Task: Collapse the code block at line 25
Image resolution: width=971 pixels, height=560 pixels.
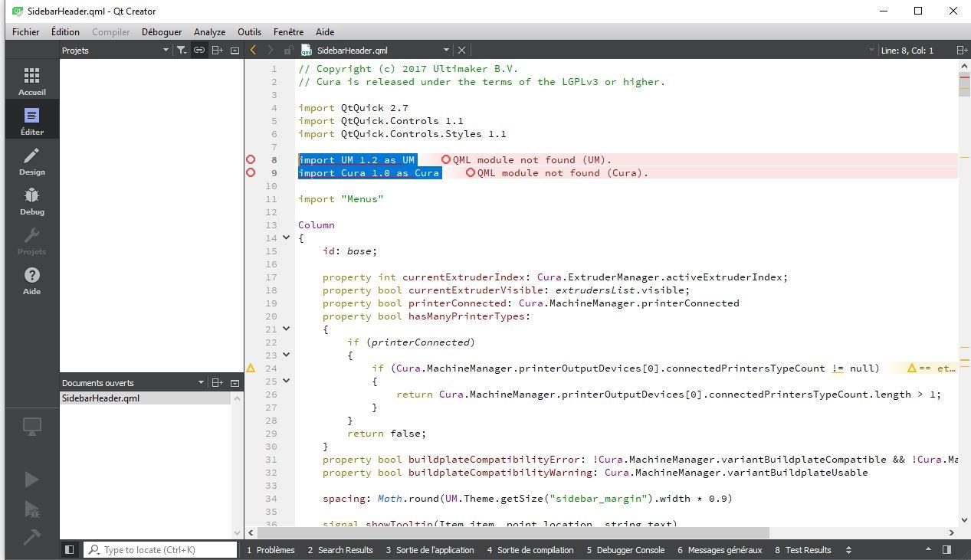Action: (x=287, y=382)
